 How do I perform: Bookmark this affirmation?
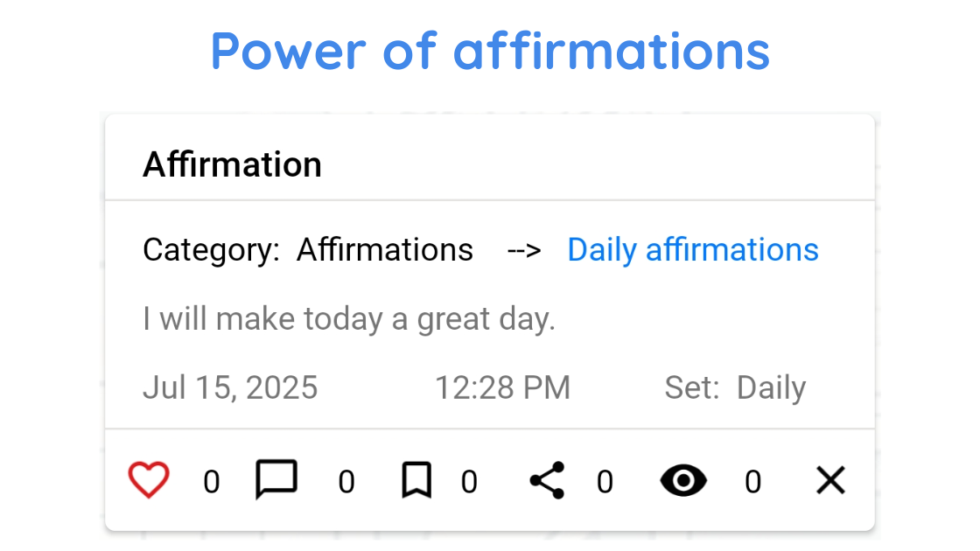click(x=416, y=480)
